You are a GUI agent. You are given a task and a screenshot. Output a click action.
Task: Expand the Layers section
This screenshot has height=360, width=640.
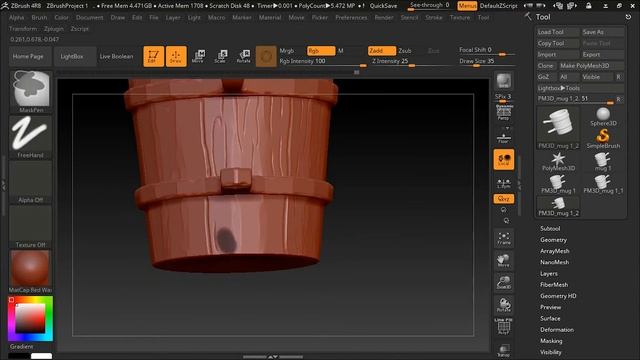(x=549, y=273)
